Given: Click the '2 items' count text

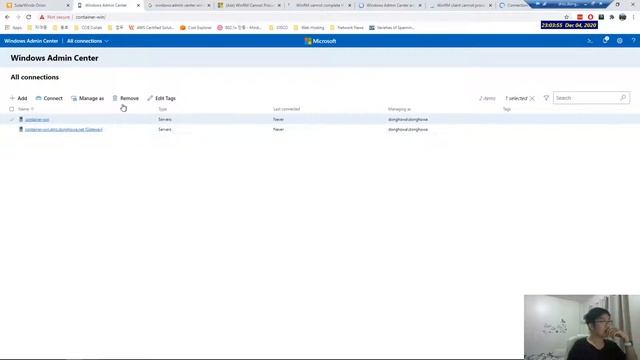Looking at the screenshot, I should tap(487, 98).
